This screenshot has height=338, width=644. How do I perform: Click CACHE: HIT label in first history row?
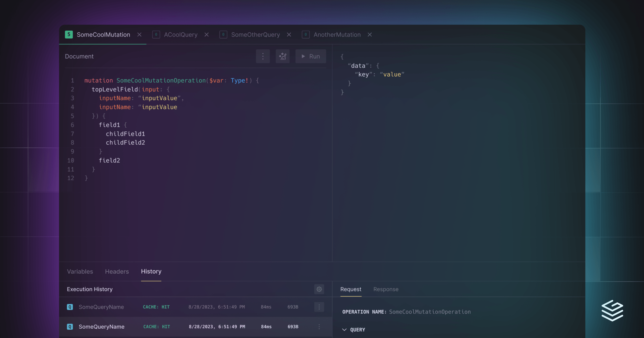[156, 307]
